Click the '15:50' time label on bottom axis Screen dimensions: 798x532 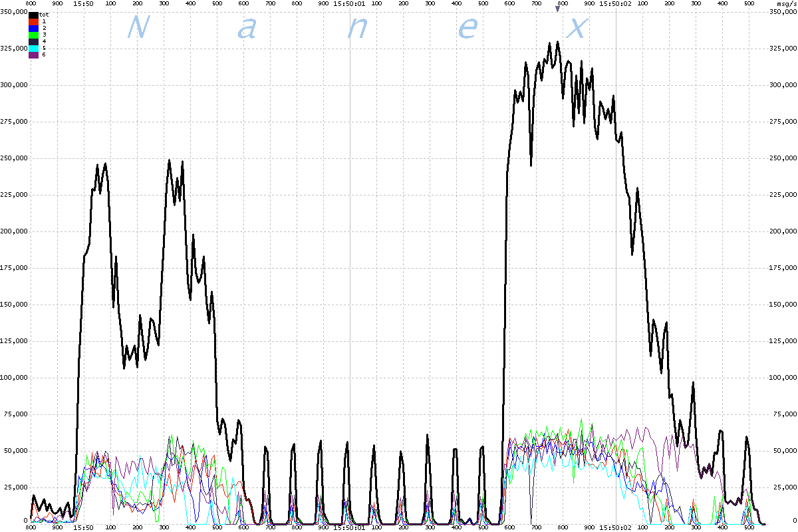pos(84,528)
